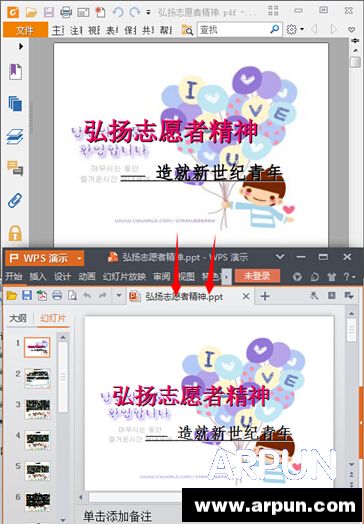Click the folder search icon in PDF reader

(x=187, y=30)
